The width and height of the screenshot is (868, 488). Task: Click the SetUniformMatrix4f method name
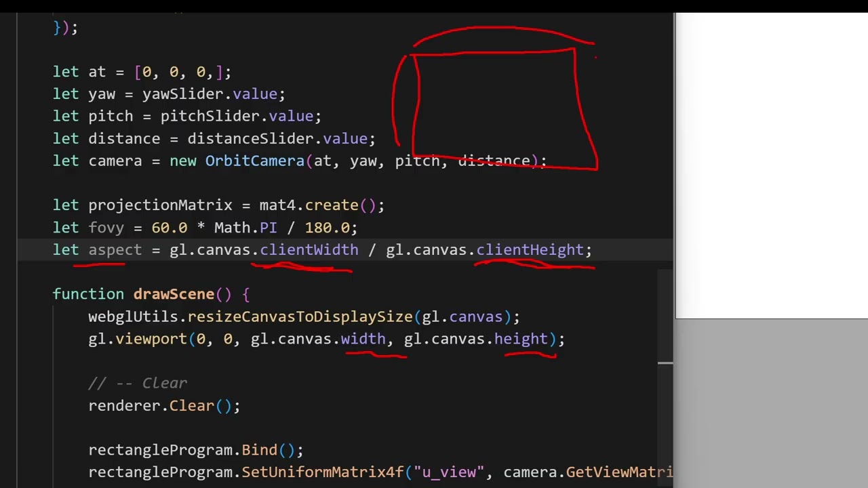(323, 472)
